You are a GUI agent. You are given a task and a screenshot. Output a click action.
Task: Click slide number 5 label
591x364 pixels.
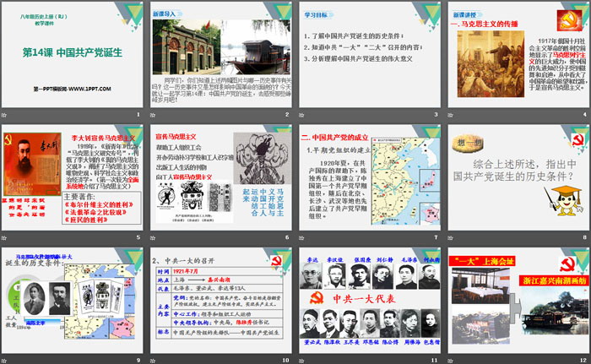point(138,237)
